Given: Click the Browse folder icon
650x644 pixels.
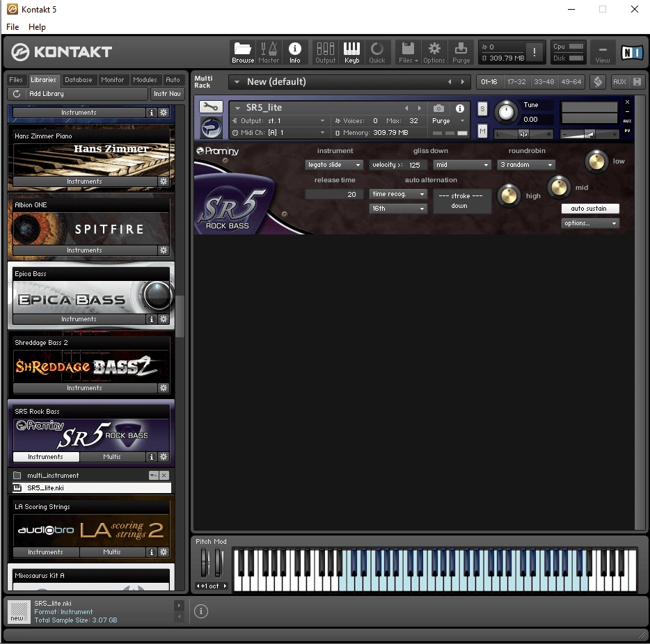Looking at the screenshot, I should 243,53.
